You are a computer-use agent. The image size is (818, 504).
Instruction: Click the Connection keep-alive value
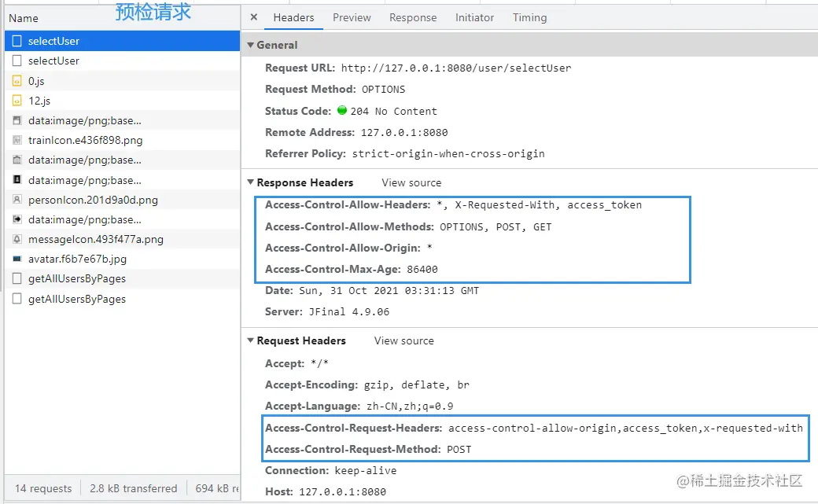click(x=366, y=471)
